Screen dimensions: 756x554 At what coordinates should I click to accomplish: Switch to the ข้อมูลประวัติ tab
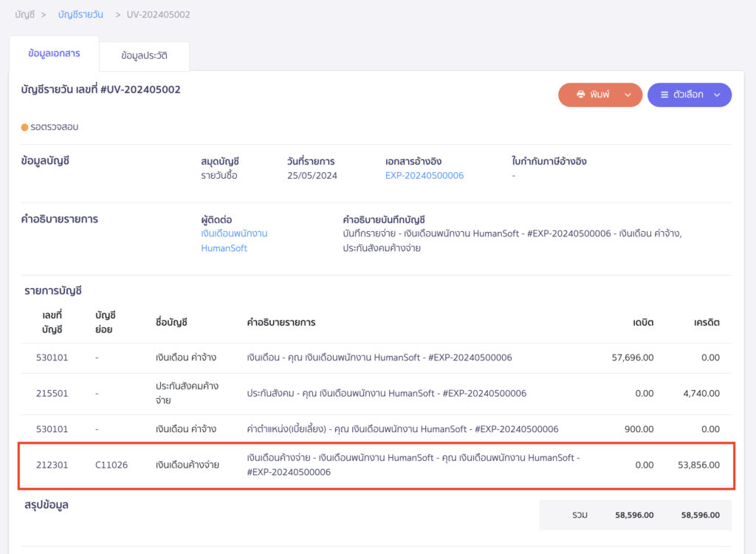coord(144,55)
